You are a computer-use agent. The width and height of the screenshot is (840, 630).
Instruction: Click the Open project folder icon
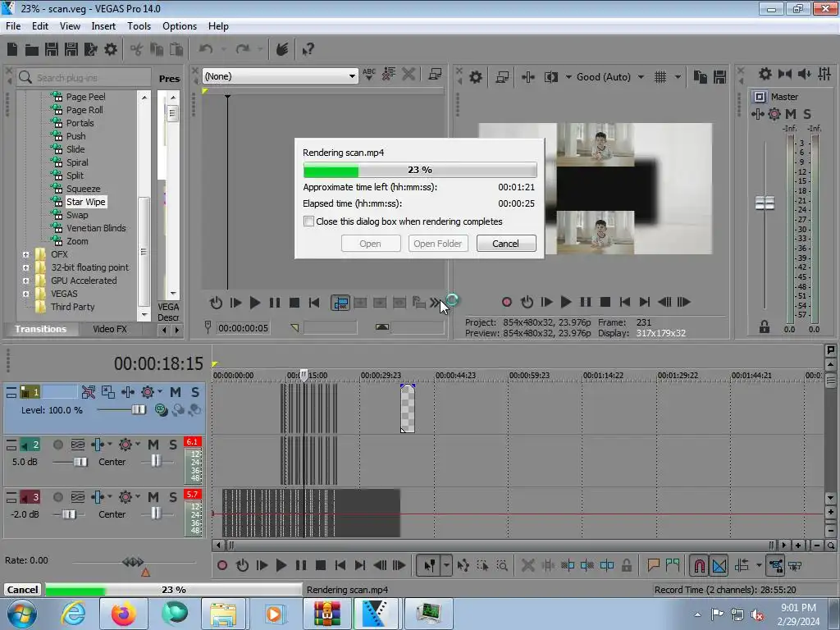[x=32, y=50]
